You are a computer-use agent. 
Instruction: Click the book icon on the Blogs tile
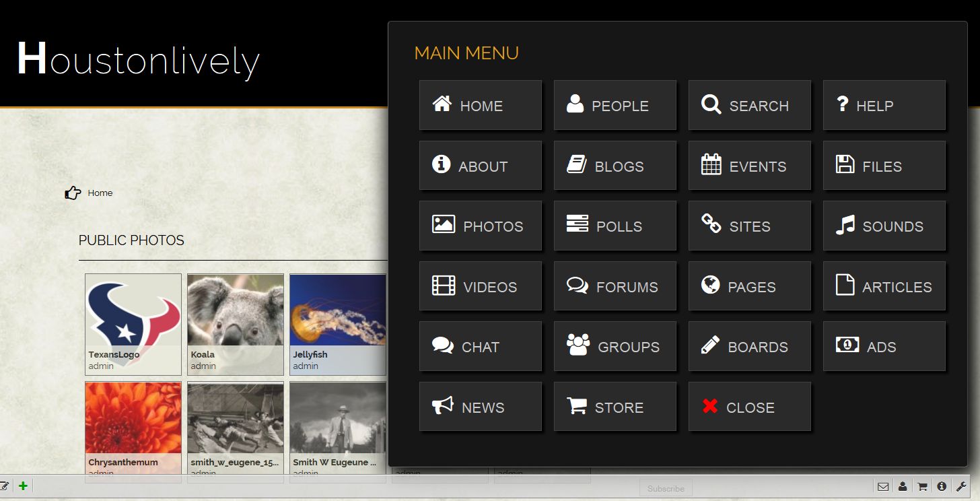[x=576, y=164]
